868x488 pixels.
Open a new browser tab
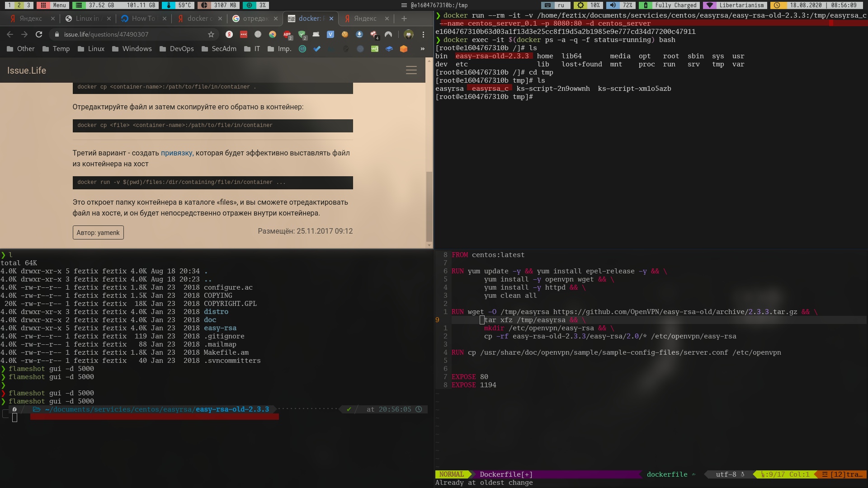point(404,19)
